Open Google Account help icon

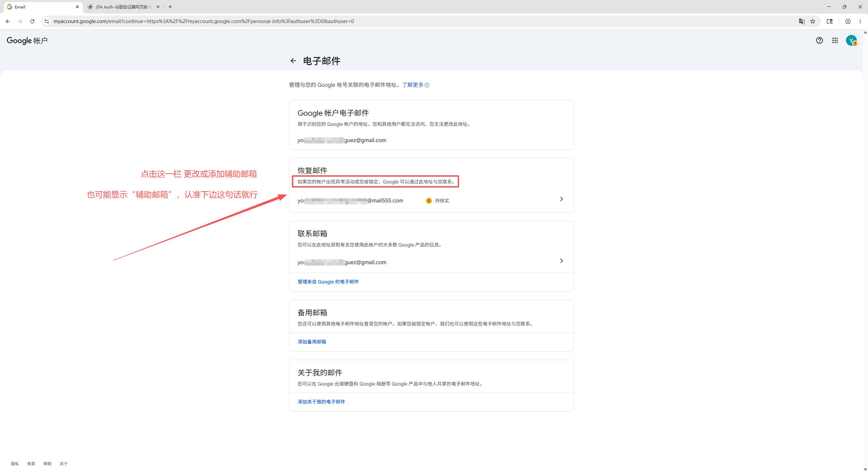[819, 40]
